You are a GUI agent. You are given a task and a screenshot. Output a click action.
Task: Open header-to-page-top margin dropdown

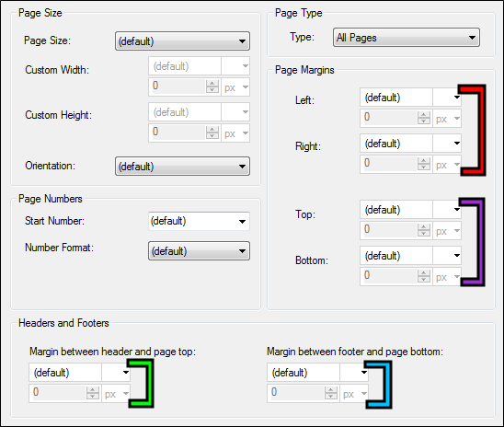pyautogui.click(x=79, y=373)
